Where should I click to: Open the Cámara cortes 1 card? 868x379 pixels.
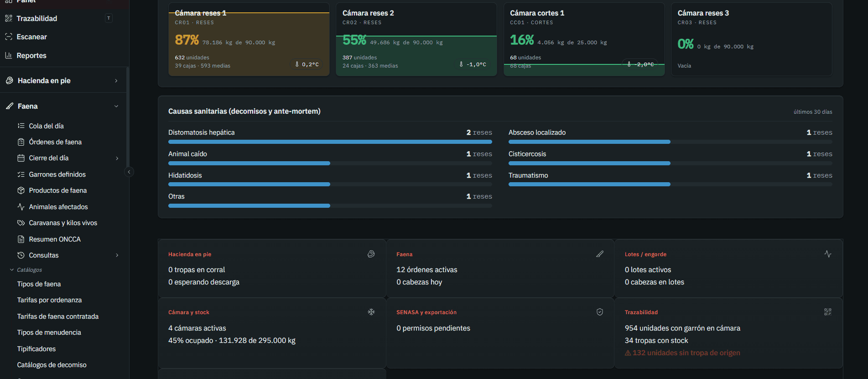(x=584, y=39)
